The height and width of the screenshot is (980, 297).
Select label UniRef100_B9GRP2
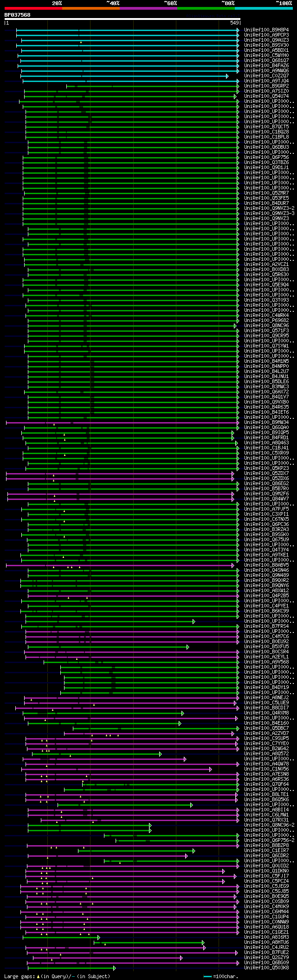(266, 86)
